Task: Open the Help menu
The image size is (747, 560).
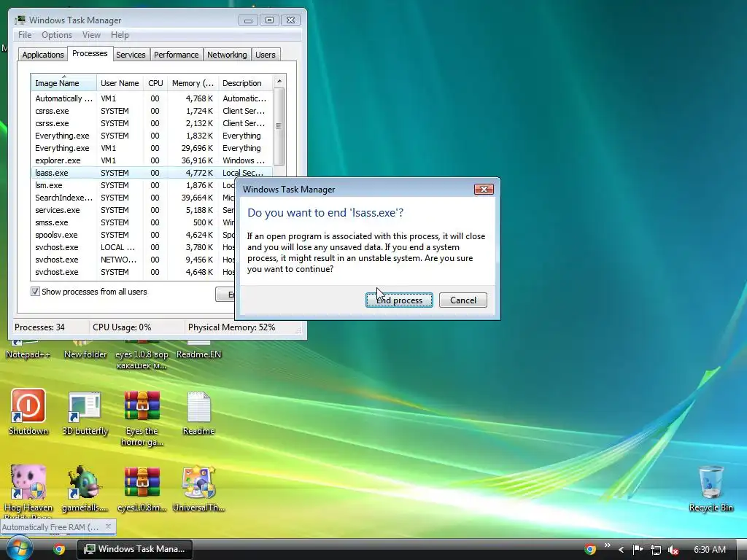Action: pyautogui.click(x=120, y=35)
